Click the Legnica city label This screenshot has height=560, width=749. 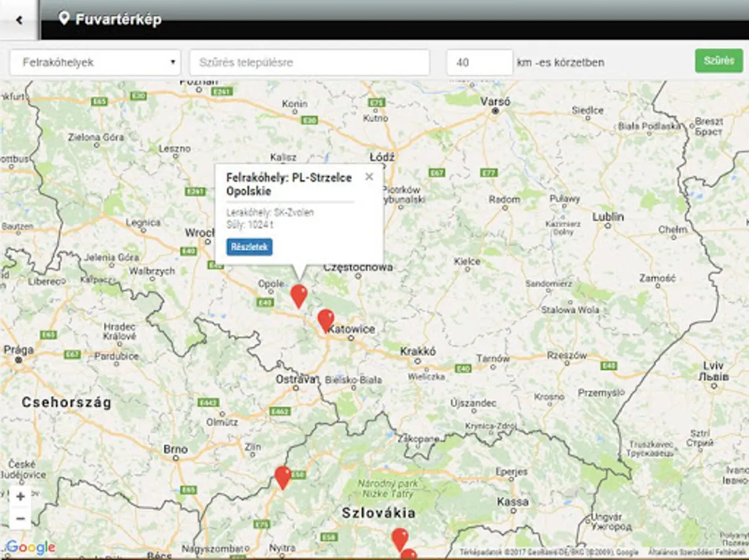click(143, 222)
